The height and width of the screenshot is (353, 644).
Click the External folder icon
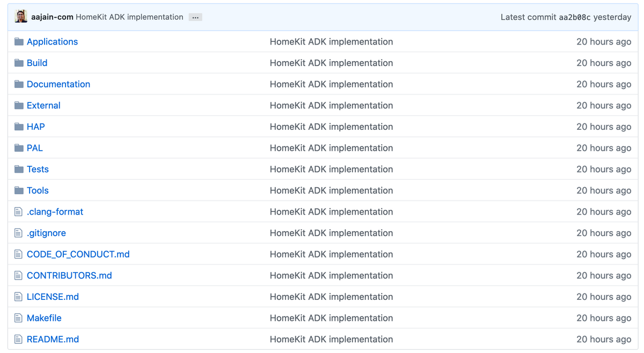(19, 105)
